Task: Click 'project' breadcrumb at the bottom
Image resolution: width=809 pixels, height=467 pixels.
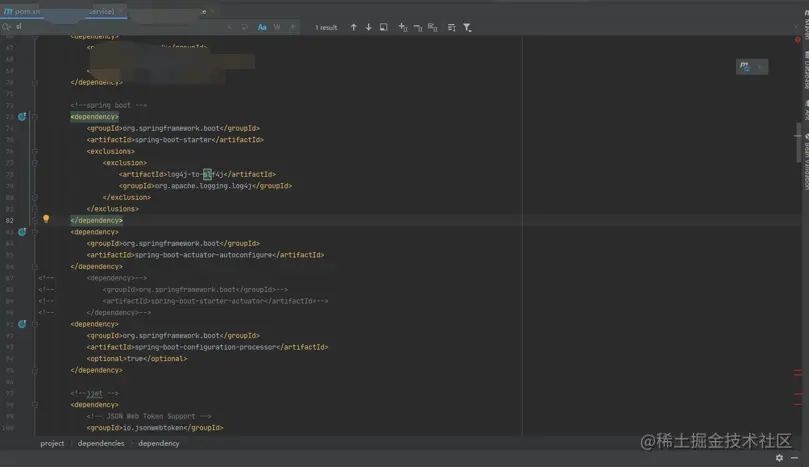Action: point(52,443)
